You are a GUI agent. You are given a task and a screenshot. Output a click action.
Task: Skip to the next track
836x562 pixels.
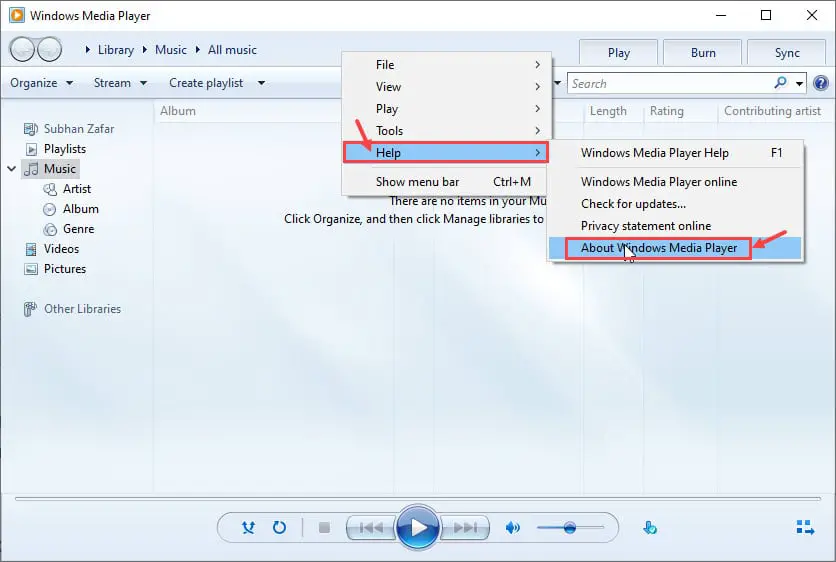465,528
